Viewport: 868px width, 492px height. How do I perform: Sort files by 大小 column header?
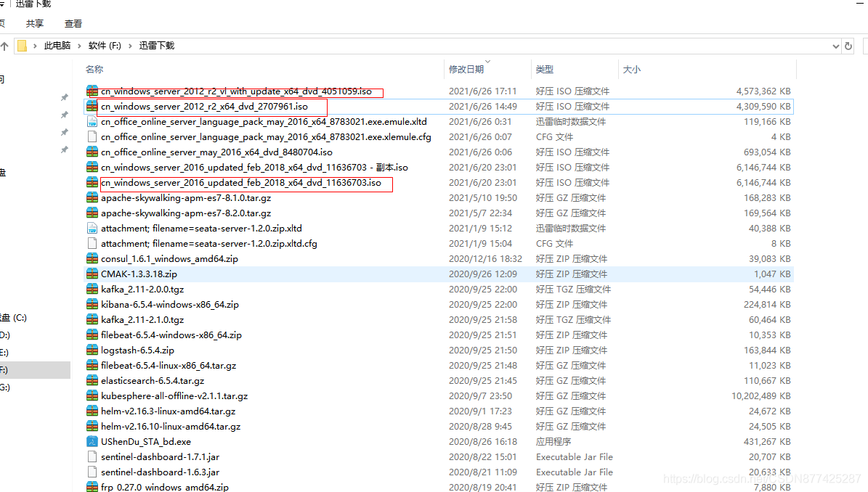point(632,69)
